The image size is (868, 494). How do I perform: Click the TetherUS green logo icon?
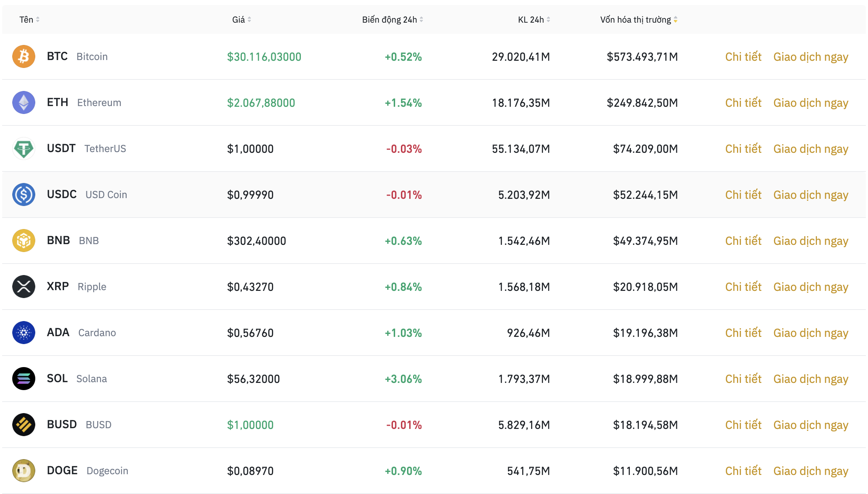[x=24, y=148]
